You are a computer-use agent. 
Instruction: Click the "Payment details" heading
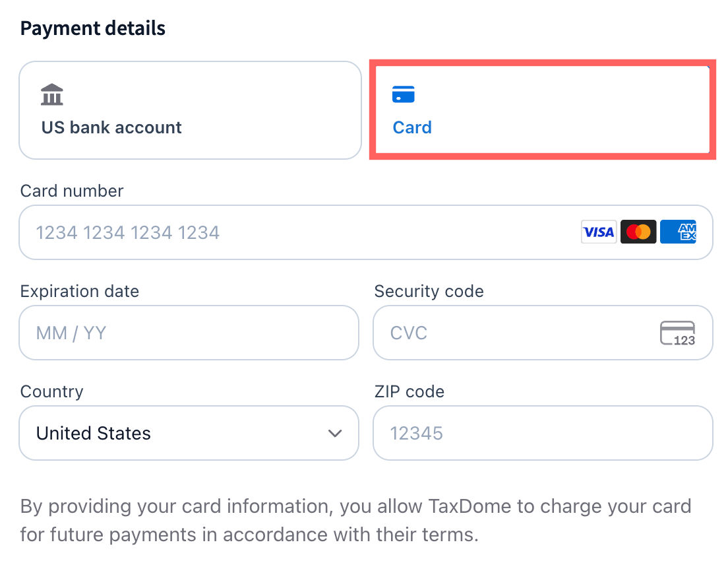coord(93,29)
